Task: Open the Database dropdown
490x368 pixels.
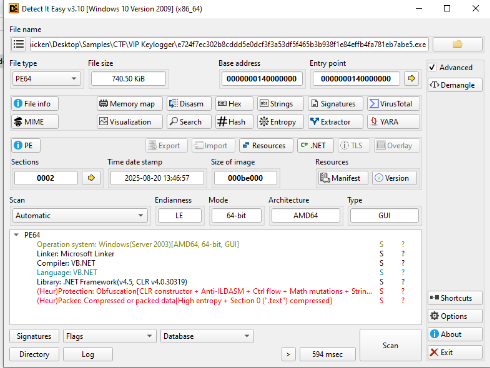Action: (x=207, y=336)
